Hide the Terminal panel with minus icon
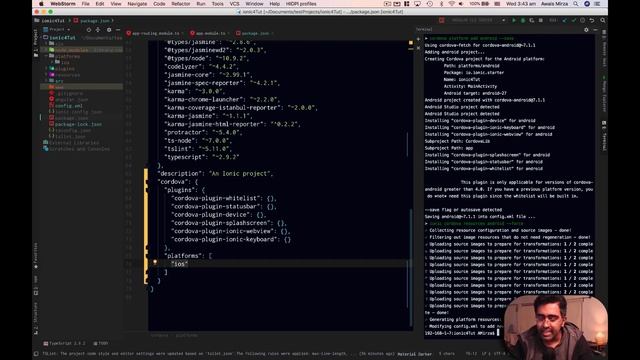The height and width of the screenshot is (360, 640). 596,30
